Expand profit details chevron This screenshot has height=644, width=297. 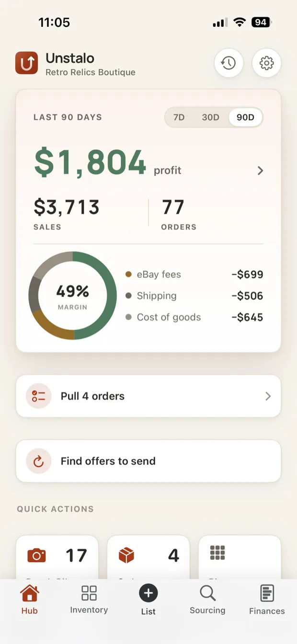point(260,171)
